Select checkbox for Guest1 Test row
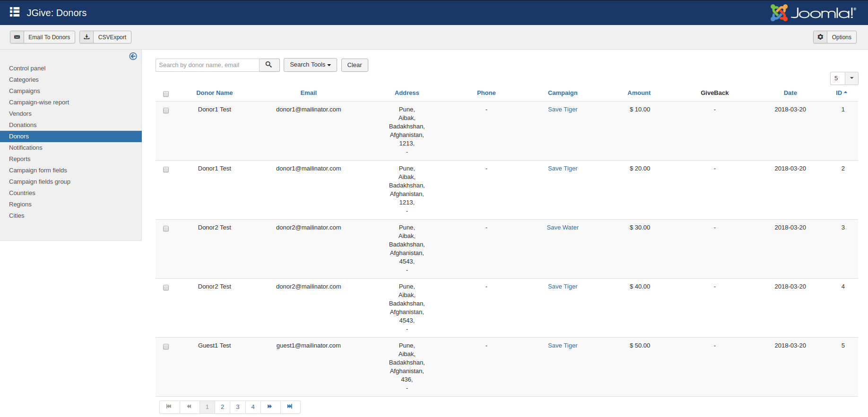 166,347
